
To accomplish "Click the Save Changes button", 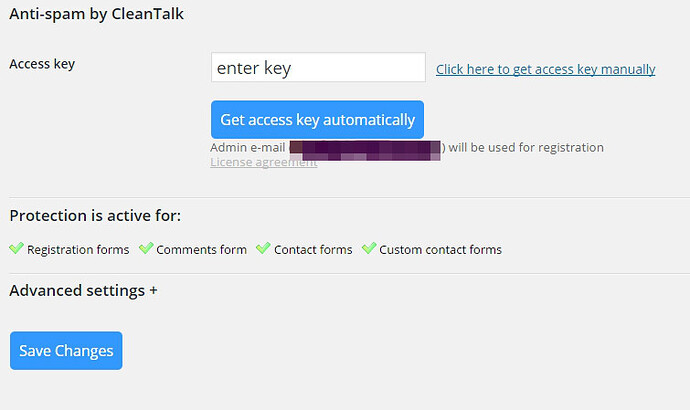I will pos(66,351).
